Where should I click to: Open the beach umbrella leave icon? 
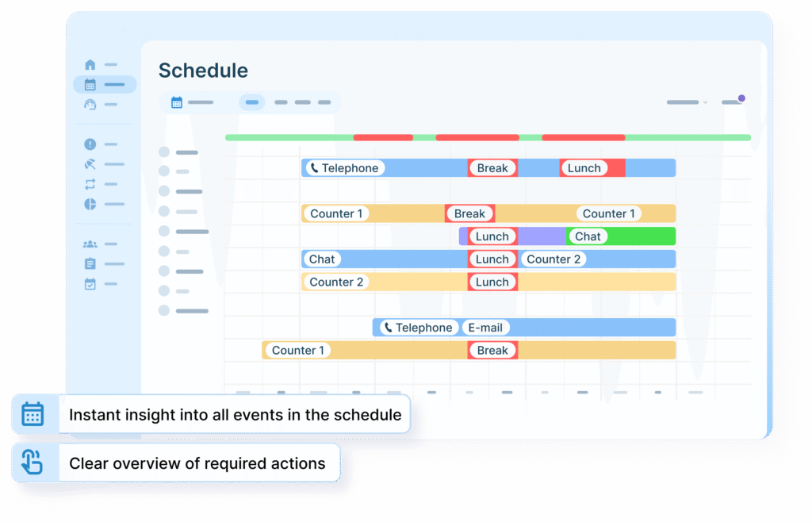point(90,164)
